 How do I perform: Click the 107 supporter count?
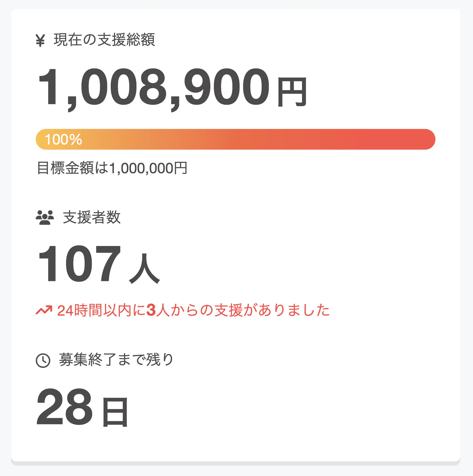pos(79,264)
